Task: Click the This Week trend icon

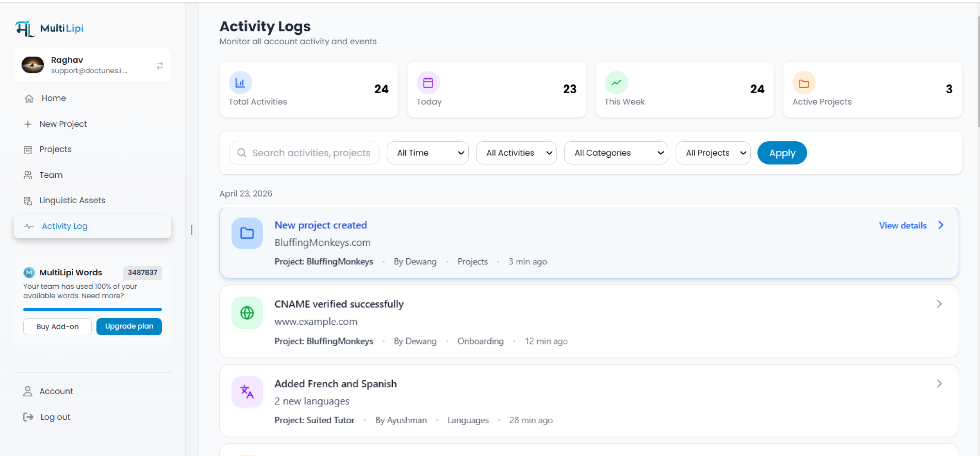Action: point(616,82)
